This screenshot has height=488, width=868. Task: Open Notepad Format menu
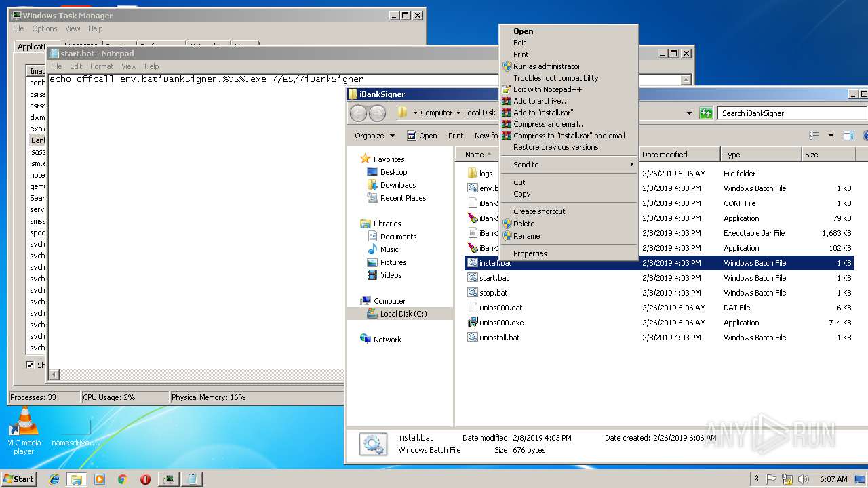[x=102, y=66]
